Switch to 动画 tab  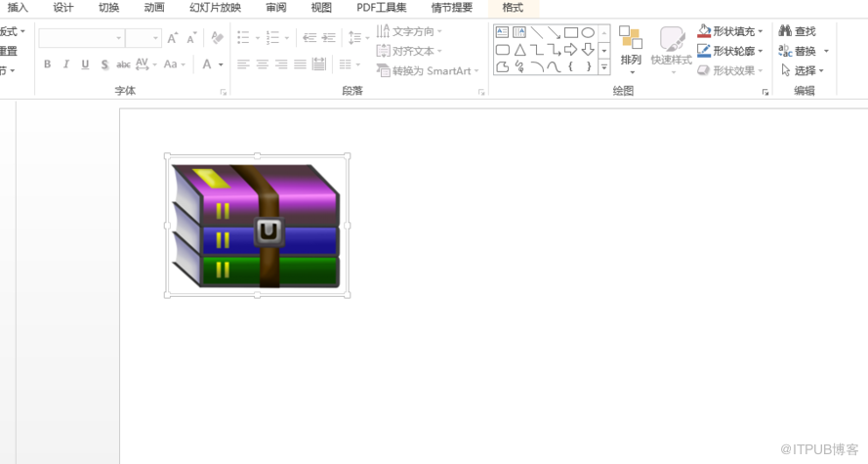click(154, 8)
